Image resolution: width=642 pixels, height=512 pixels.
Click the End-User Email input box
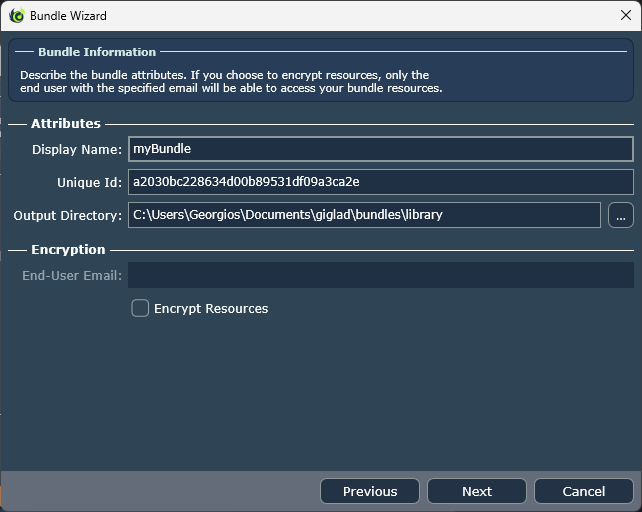click(380, 275)
